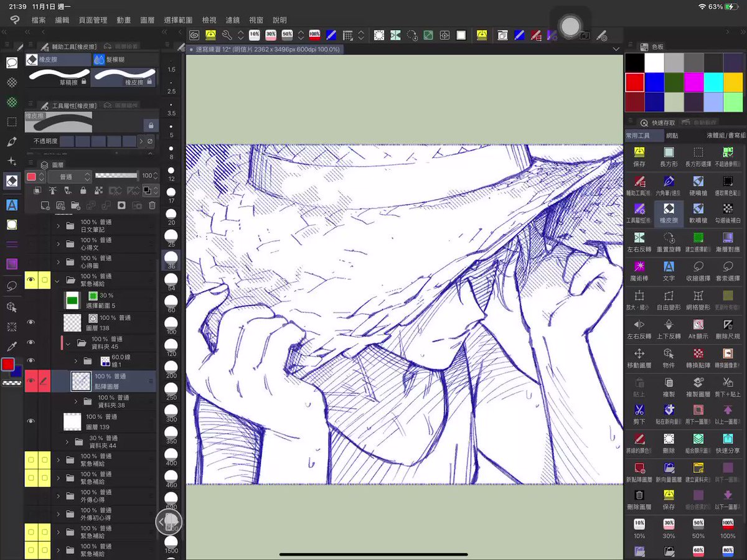747x560 pixels.
Task: Toggle visibility of 點陣圖層 layer
Action: coord(31,381)
